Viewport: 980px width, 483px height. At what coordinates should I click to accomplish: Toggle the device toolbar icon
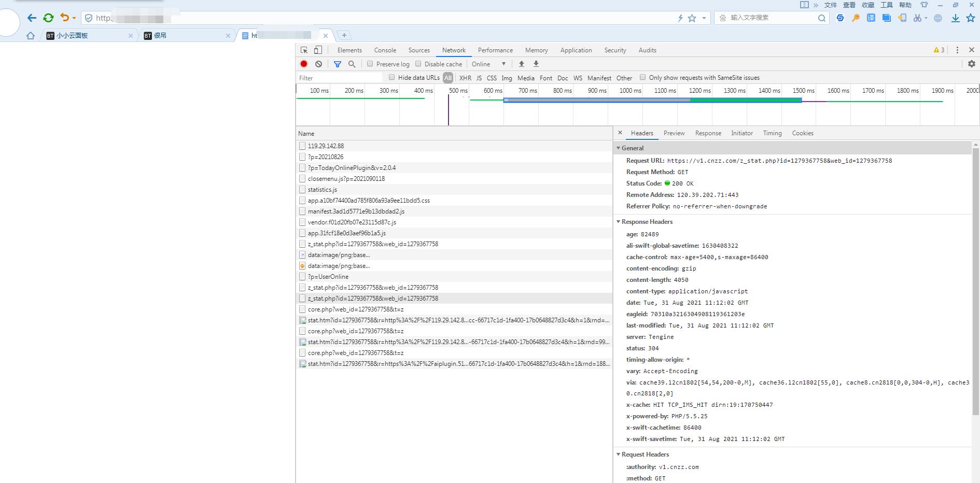[318, 50]
